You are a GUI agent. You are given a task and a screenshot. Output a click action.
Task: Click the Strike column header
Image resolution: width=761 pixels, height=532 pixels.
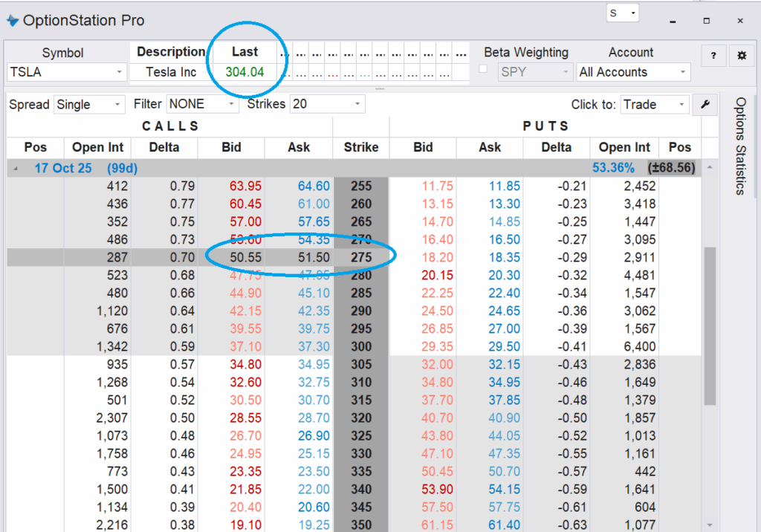point(361,147)
